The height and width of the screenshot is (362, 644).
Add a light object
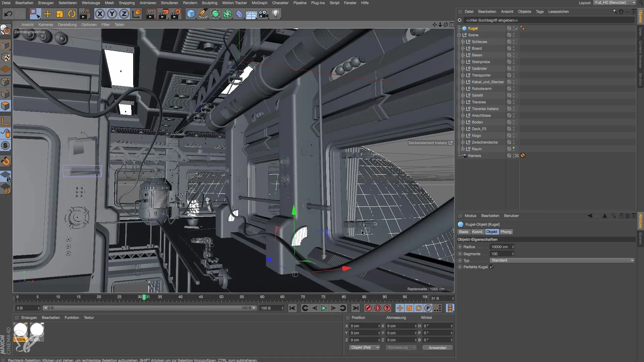pyautogui.click(x=276, y=14)
